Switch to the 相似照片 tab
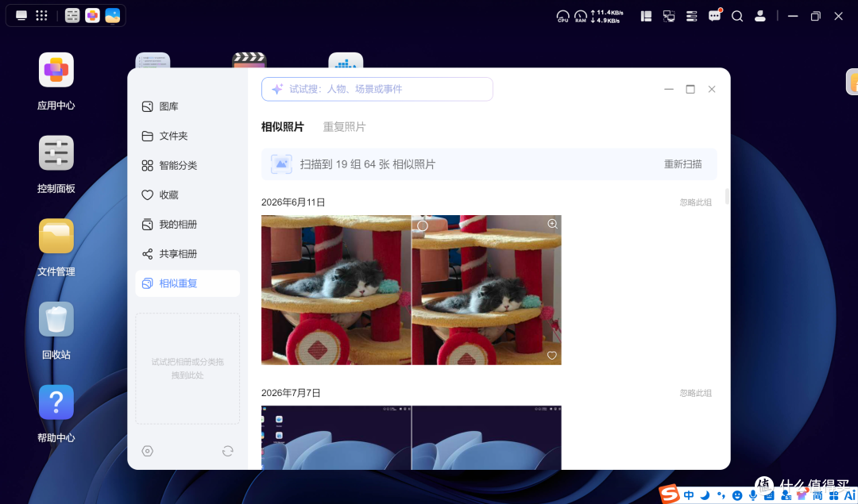858x504 pixels. (282, 127)
